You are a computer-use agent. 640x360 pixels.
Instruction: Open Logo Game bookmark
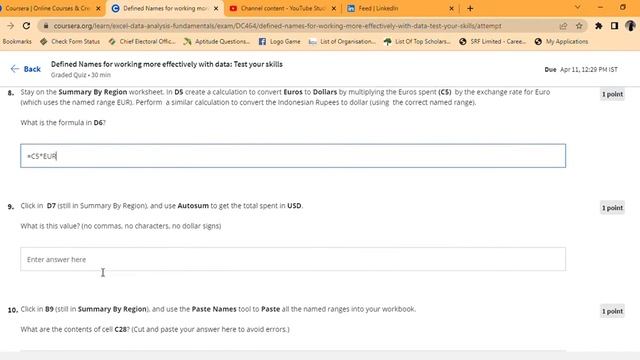280,42
